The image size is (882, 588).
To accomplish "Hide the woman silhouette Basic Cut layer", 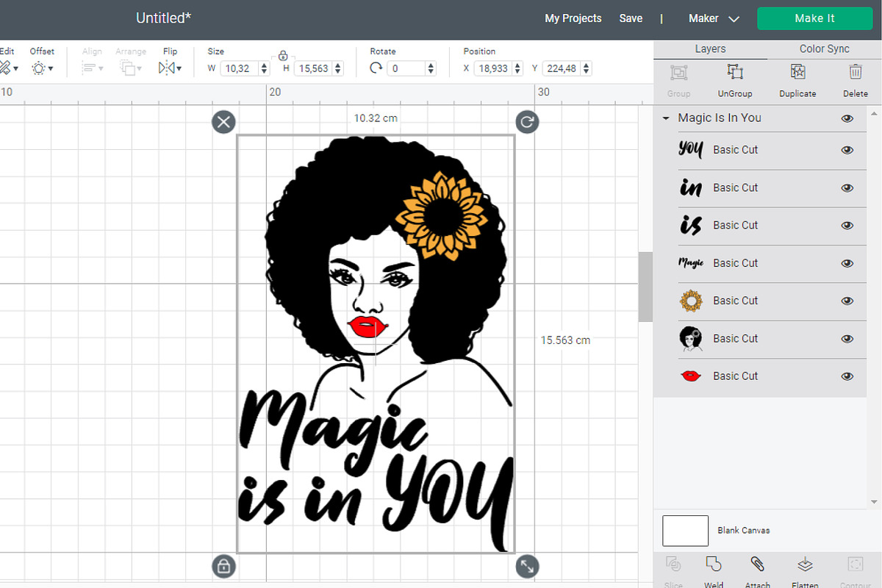I will 847,339.
